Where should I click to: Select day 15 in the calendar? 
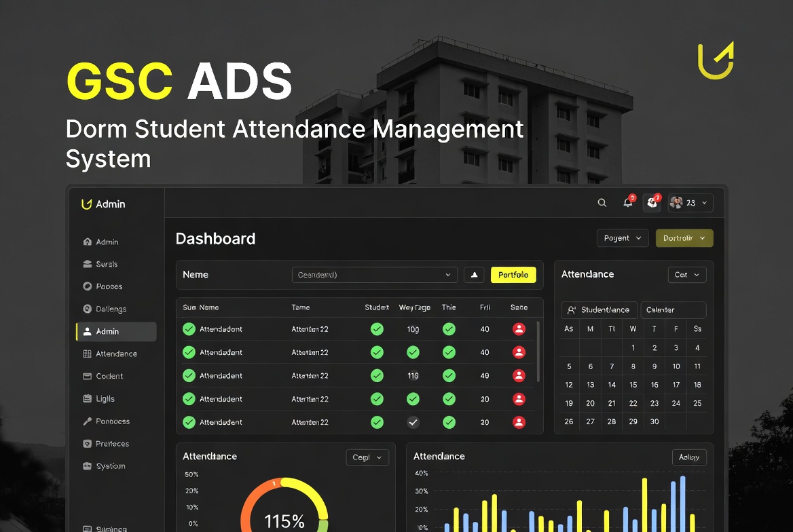pos(633,385)
